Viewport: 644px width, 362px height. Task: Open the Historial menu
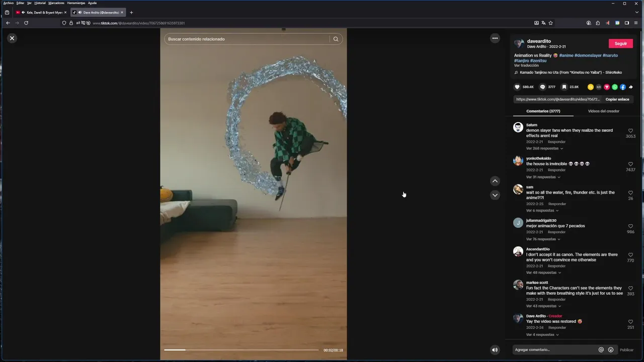coord(40,3)
